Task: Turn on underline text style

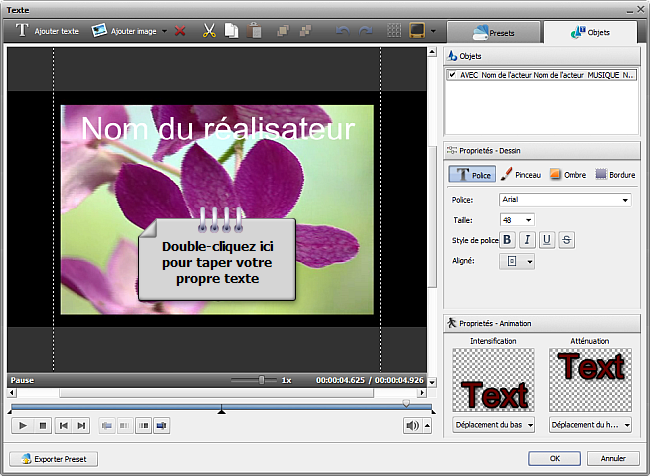Action: (547, 240)
